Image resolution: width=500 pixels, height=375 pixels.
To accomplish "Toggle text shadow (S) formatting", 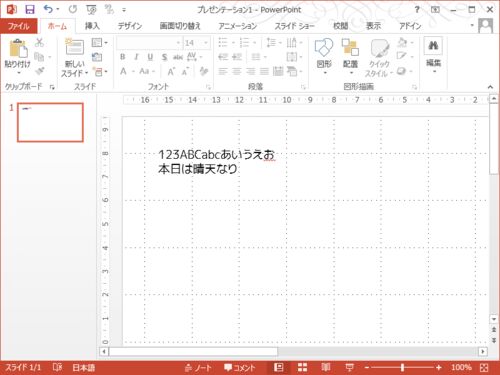I will pos(164,57).
